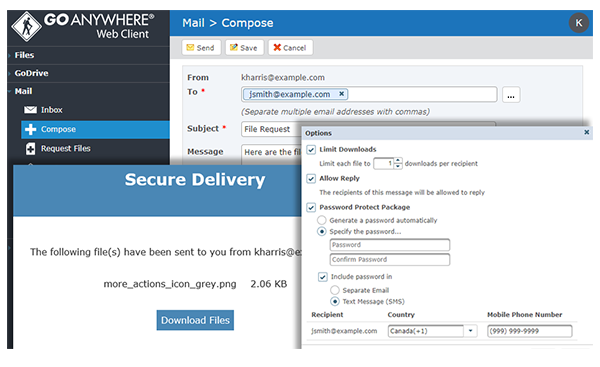Open the K user avatar menu
Viewport: 600px width, 367px height.
(x=579, y=23)
